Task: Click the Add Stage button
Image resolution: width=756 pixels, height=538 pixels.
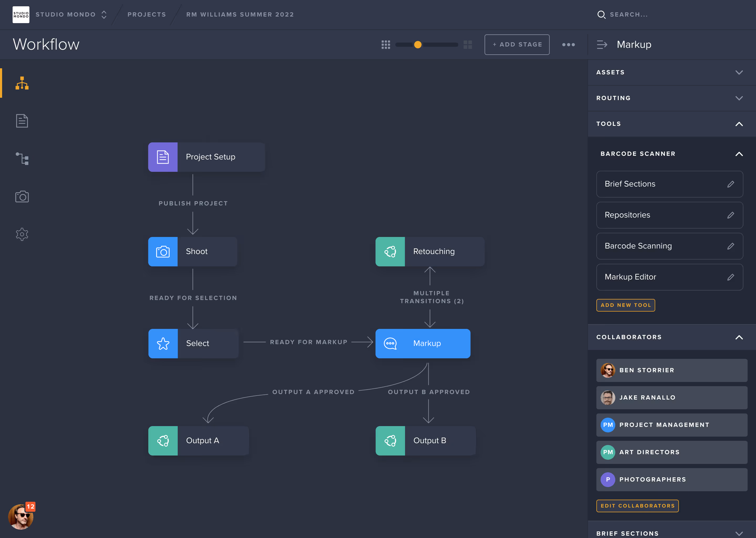Action: pos(517,44)
